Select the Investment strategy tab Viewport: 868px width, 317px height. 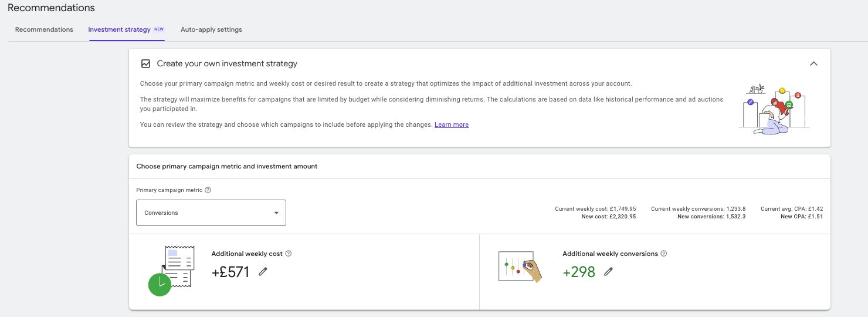pyautogui.click(x=119, y=29)
